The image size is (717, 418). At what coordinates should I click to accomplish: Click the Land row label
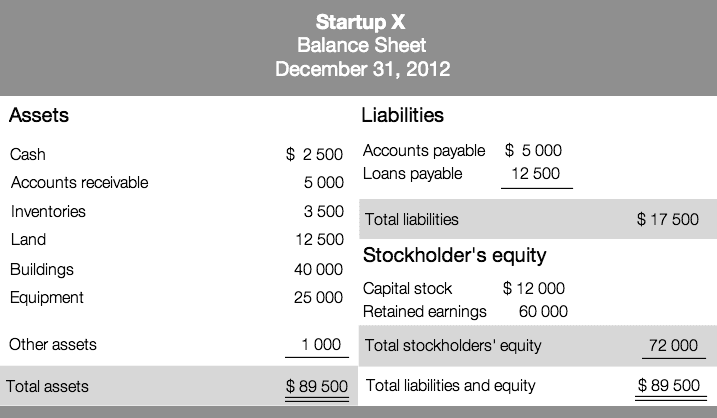tap(28, 239)
